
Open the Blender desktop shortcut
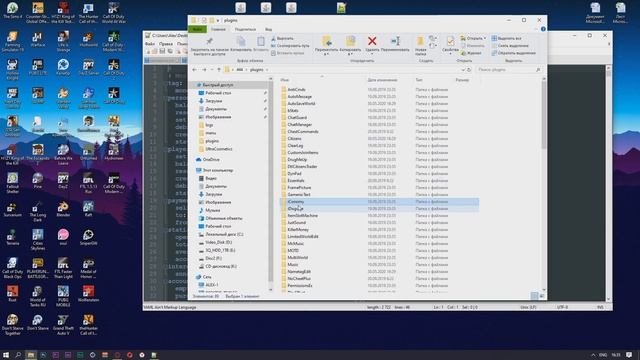click(x=63, y=209)
